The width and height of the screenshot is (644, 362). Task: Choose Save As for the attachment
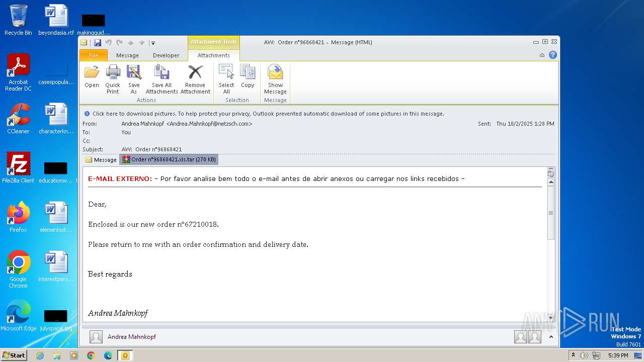[x=134, y=79]
